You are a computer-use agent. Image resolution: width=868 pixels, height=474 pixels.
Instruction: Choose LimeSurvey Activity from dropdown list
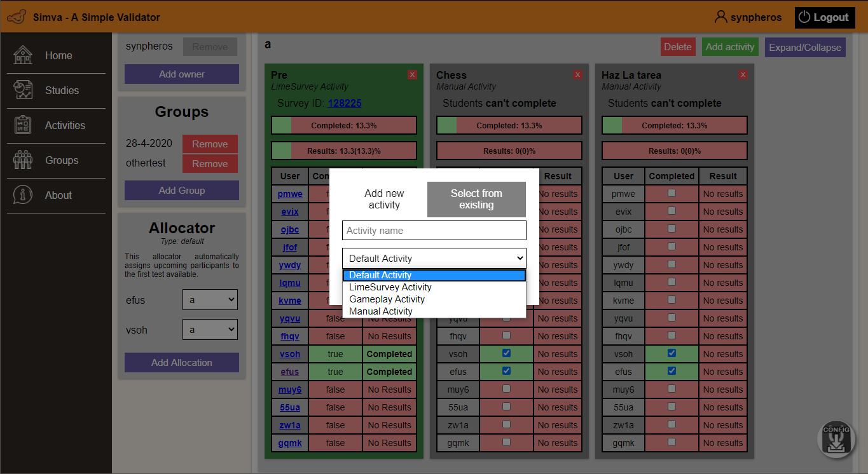pos(390,287)
